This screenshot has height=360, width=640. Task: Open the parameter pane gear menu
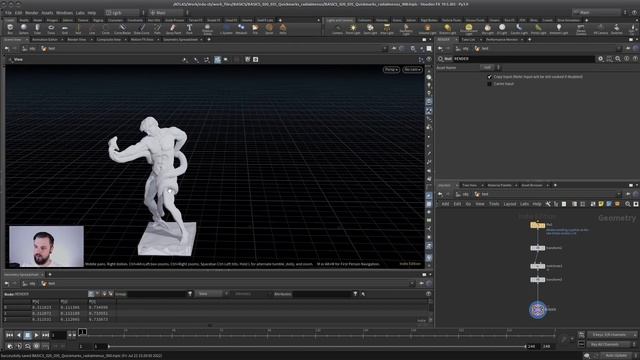pos(600,59)
